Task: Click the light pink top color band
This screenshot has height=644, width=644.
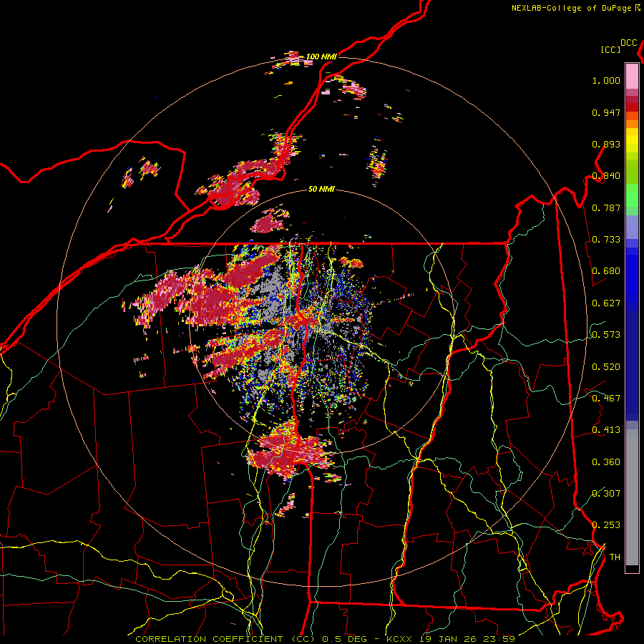Action: (632, 77)
